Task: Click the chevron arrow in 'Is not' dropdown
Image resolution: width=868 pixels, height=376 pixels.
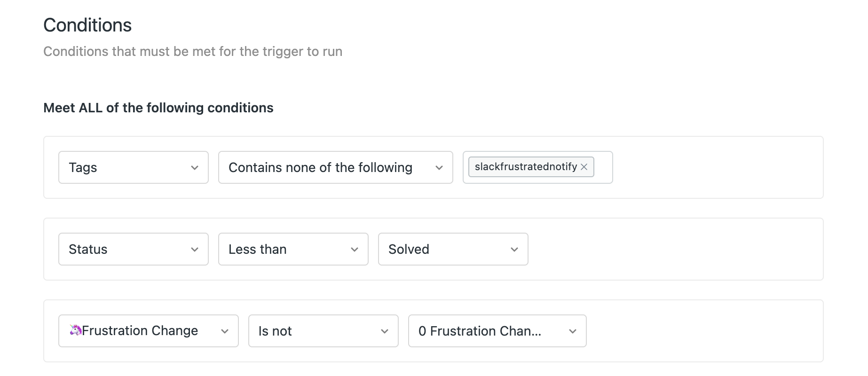Action: point(385,331)
